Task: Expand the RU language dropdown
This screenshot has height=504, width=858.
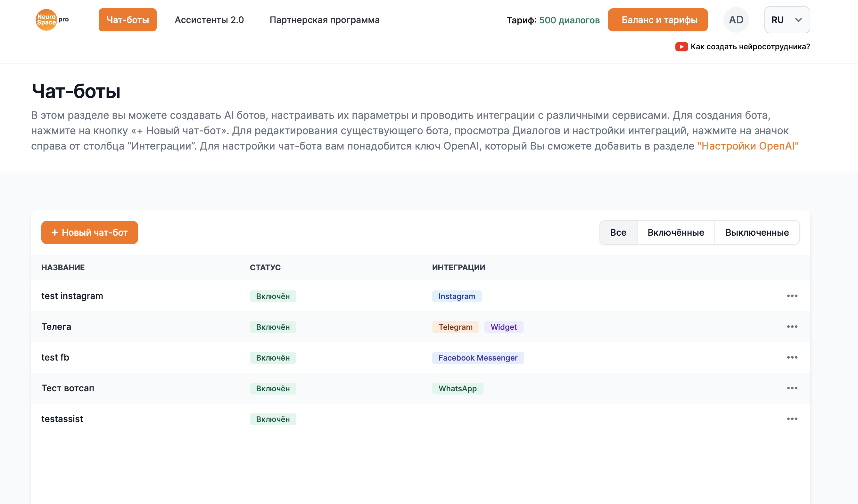Action: point(787,20)
